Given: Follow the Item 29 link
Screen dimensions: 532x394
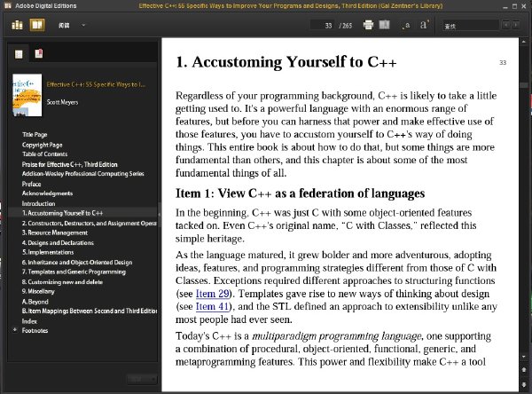Looking at the screenshot, I should (x=213, y=294).
